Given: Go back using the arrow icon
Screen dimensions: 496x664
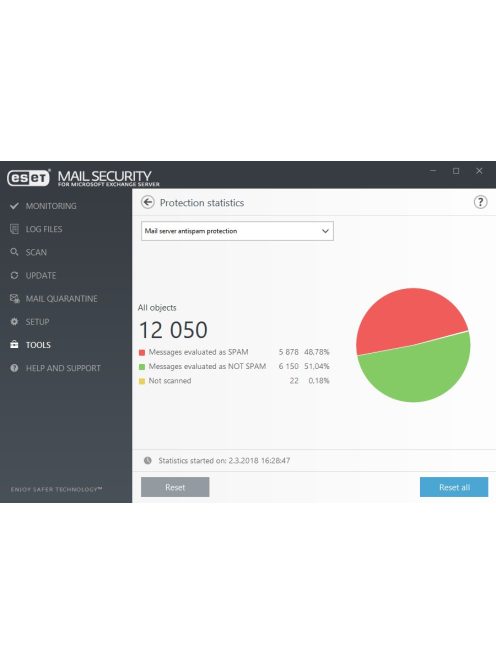Looking at the screenshot, I should click(x=147, y=202).
